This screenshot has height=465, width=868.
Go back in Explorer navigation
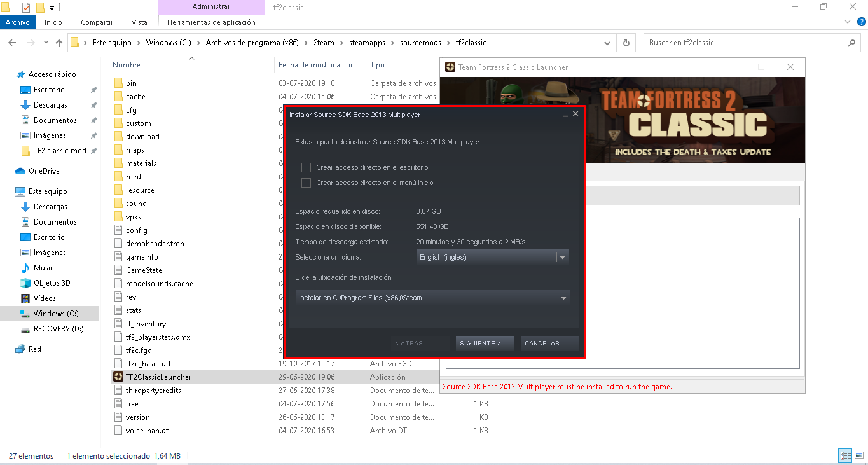pyautogui.click(x=12, y=43)
